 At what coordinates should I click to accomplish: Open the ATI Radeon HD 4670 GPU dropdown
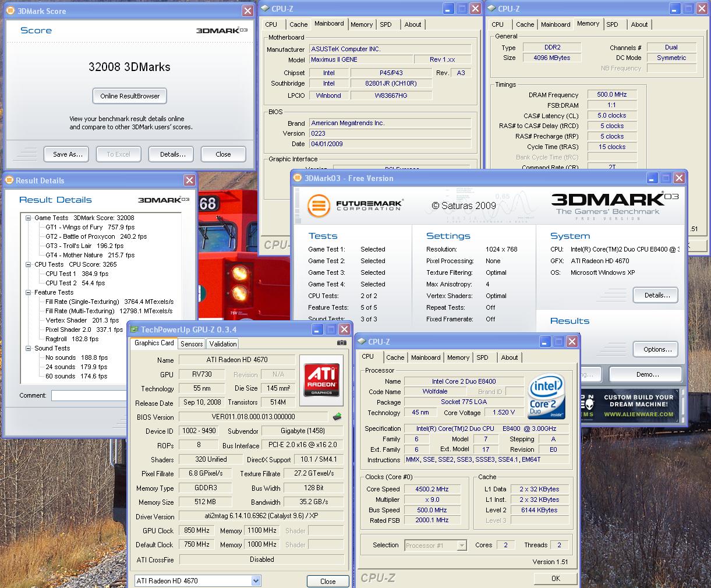point(256,580)
